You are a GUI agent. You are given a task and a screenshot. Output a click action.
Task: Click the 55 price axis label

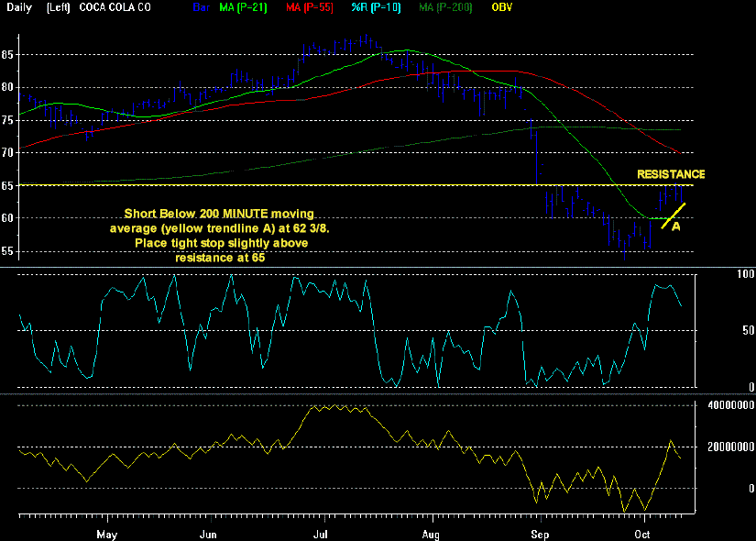point(7,251)
